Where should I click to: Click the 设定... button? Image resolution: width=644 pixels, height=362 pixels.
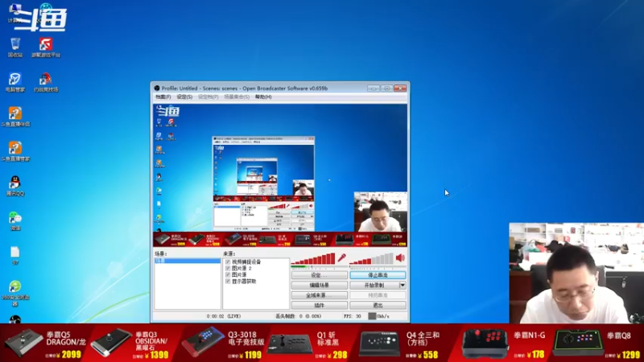(x=319, y=275)
